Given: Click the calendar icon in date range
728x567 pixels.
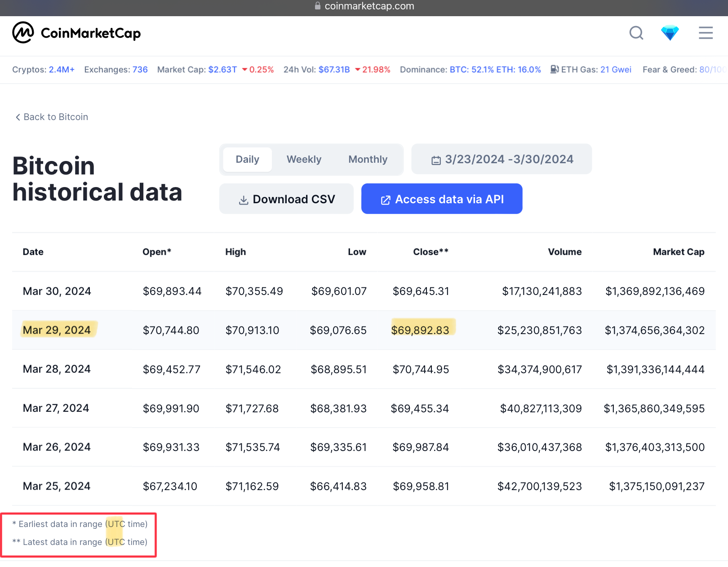Looking at the screenshot, I should click(x=436, y=160).
